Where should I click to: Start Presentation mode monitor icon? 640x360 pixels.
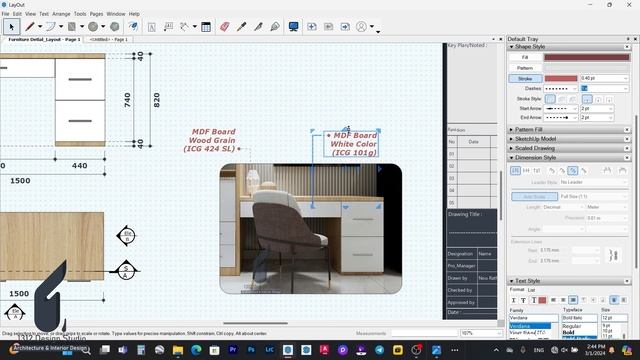293,27
